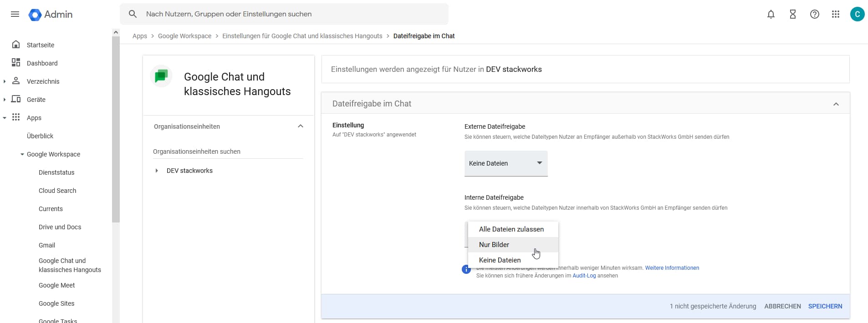Open Google Chat und klassisches Hangouts
Viewport: 868px width, 323px height.
[70, 265]
